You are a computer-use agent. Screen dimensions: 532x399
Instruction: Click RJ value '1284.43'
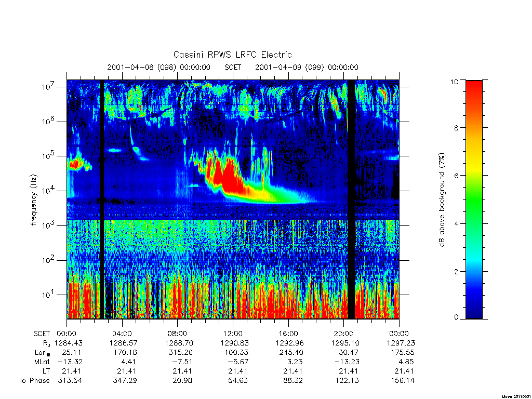point(69,343)
